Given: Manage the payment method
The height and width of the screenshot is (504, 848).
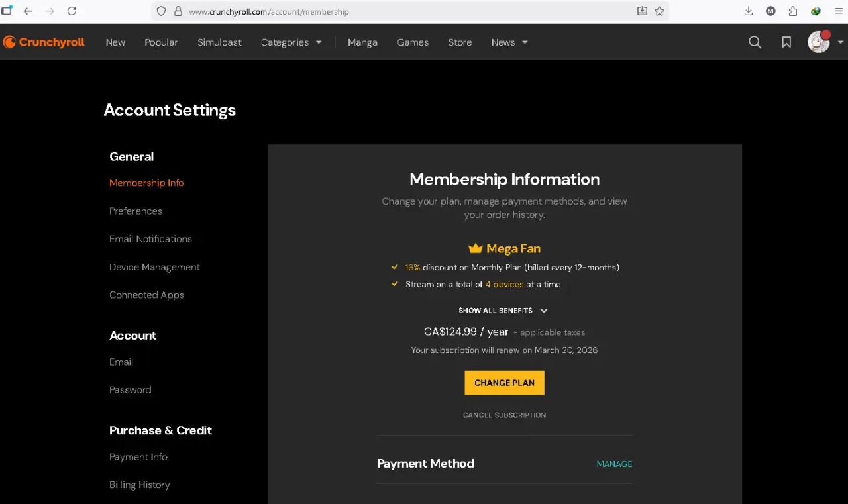Looking at the screenshot, I should [x=614, y=464].
